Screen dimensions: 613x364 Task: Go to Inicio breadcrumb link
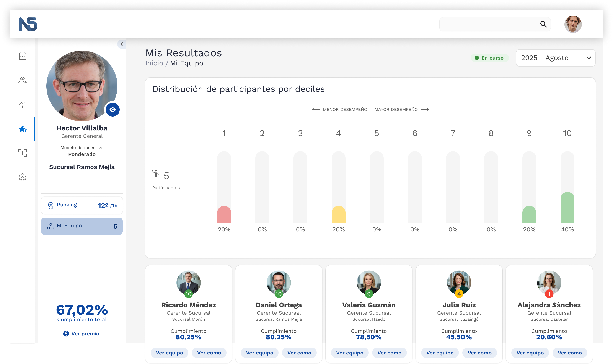point(154,63)
